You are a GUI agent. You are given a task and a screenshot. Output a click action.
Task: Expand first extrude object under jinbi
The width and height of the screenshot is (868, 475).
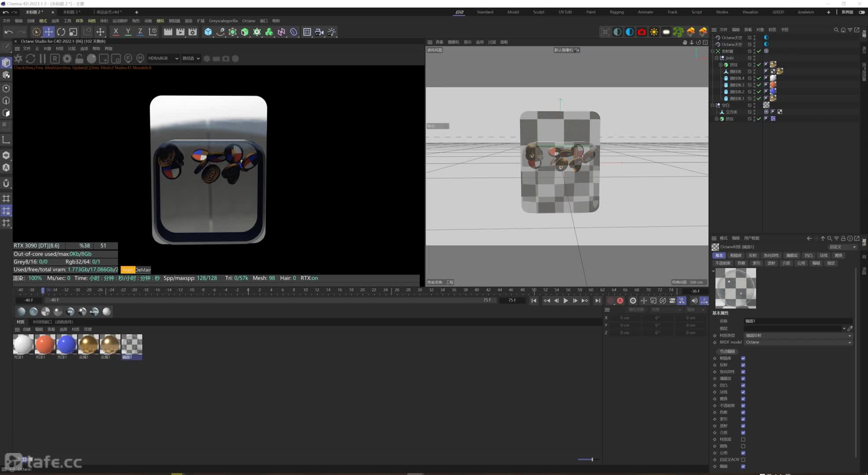pyautogui.click(x=721, y=65)
